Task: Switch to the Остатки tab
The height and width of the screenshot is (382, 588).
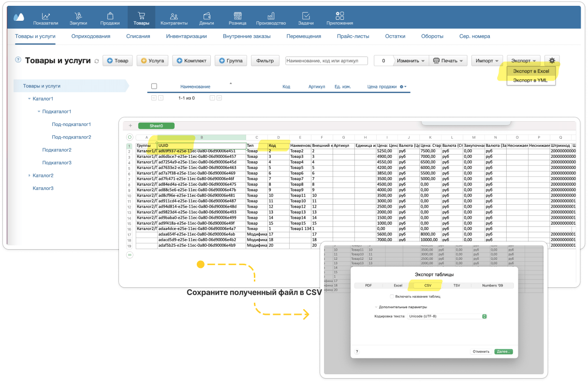Action: click(395, 36)
